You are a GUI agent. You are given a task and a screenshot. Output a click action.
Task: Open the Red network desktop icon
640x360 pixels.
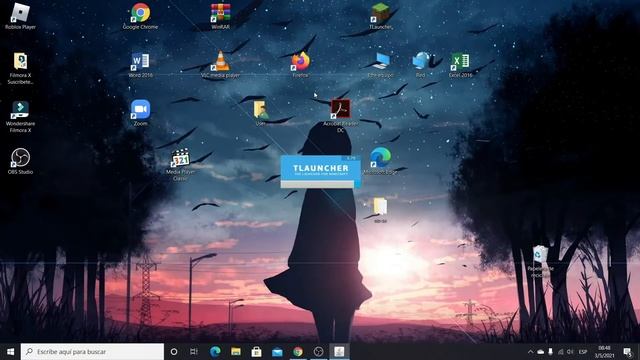pyautogui.click(x=420, y=65)
